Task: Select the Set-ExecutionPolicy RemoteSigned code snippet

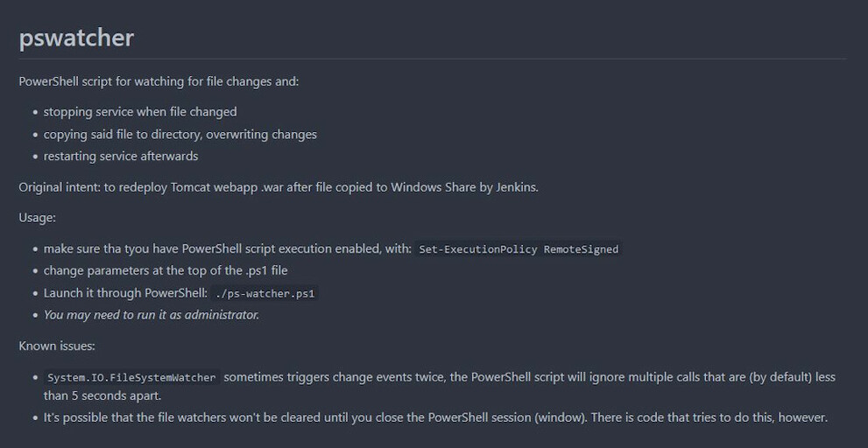Action: pyautogui.click(x=519, y=249)
